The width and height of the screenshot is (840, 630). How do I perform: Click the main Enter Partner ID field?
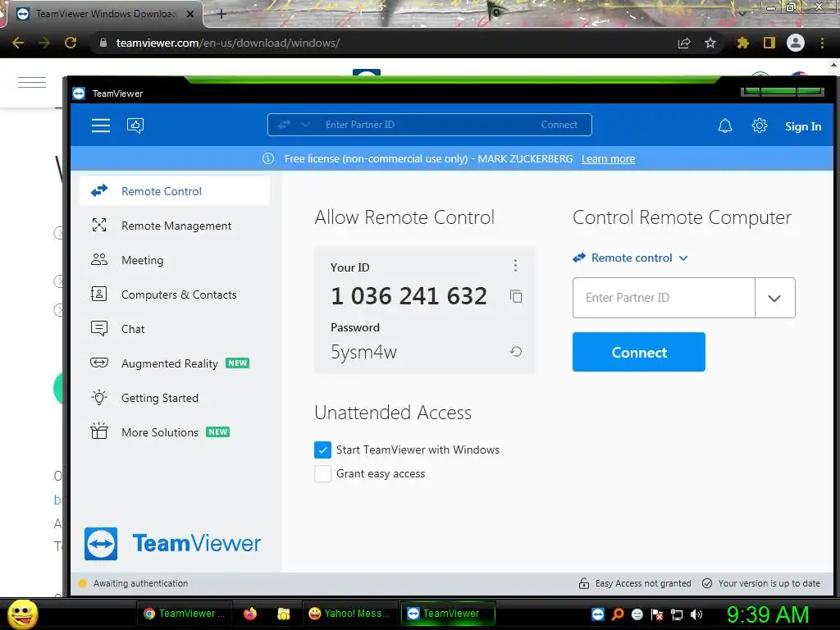[x=664, y=298]
